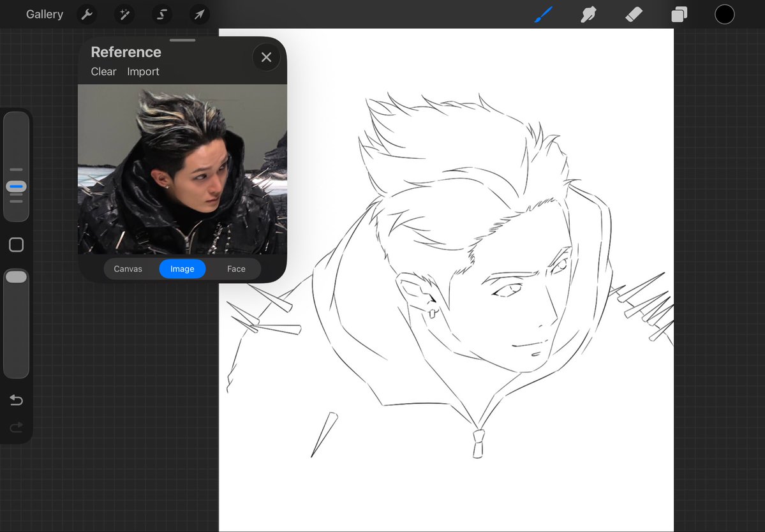765x532 pixels.
Task: Tap the square Modify button in sidebar
Action: click(x=16, y=245)
